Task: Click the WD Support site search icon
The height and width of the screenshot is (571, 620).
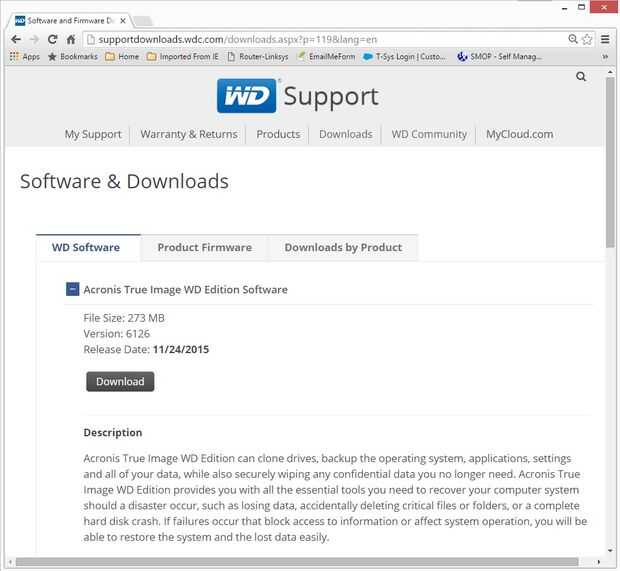Action: point(581,77)
